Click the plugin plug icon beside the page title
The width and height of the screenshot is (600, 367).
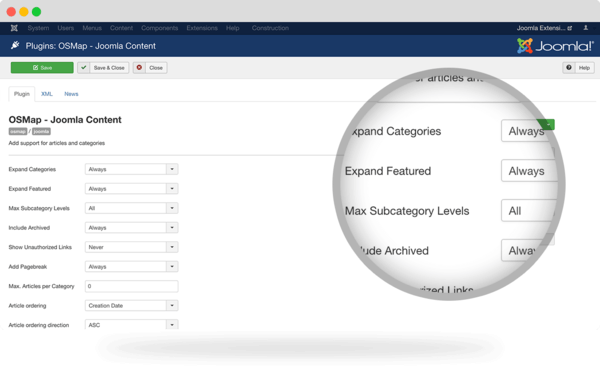tap(15, 46)
